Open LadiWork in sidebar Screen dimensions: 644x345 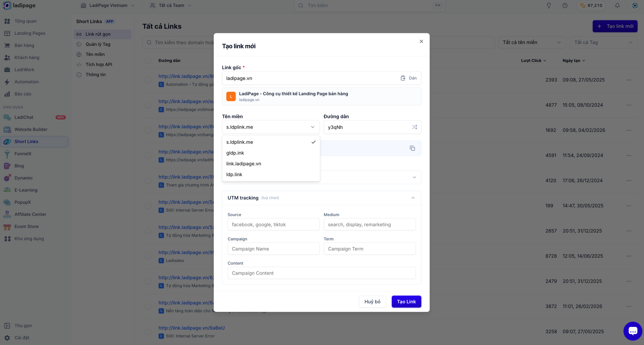click(x=24, y=70)
